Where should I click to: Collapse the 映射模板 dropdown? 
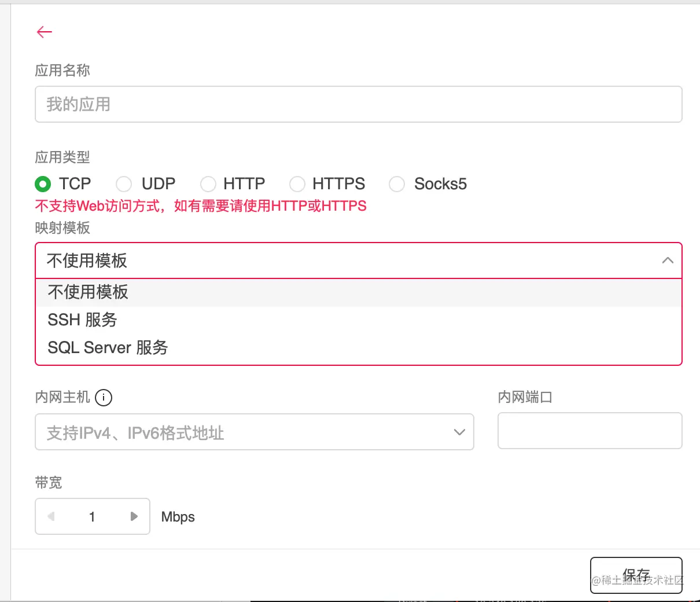[x=668, y=260]
